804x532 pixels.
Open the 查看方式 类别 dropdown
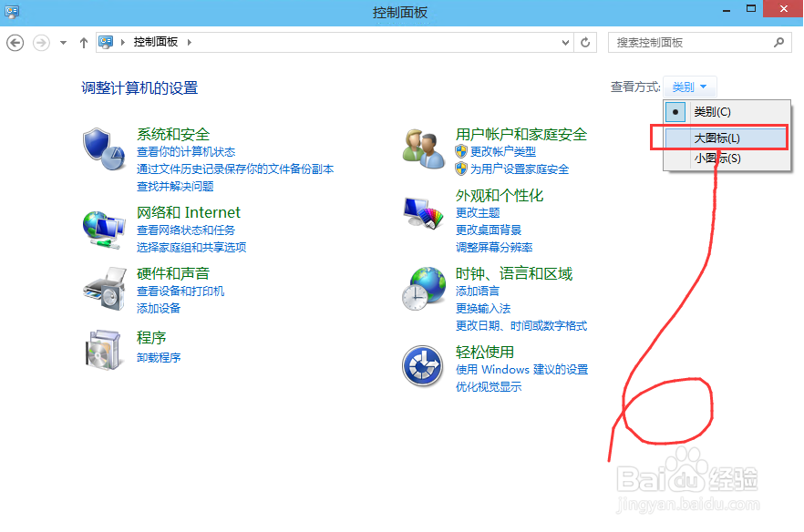click(689, 86)
